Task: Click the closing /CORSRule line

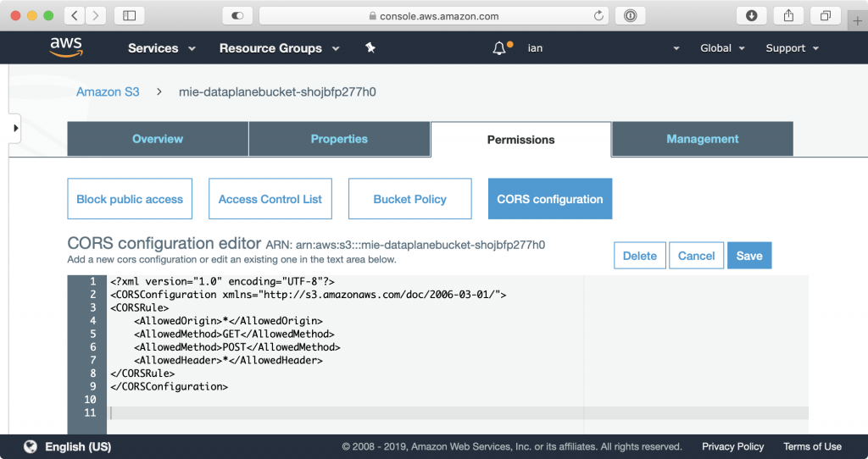Action: (x=142, y=373)
